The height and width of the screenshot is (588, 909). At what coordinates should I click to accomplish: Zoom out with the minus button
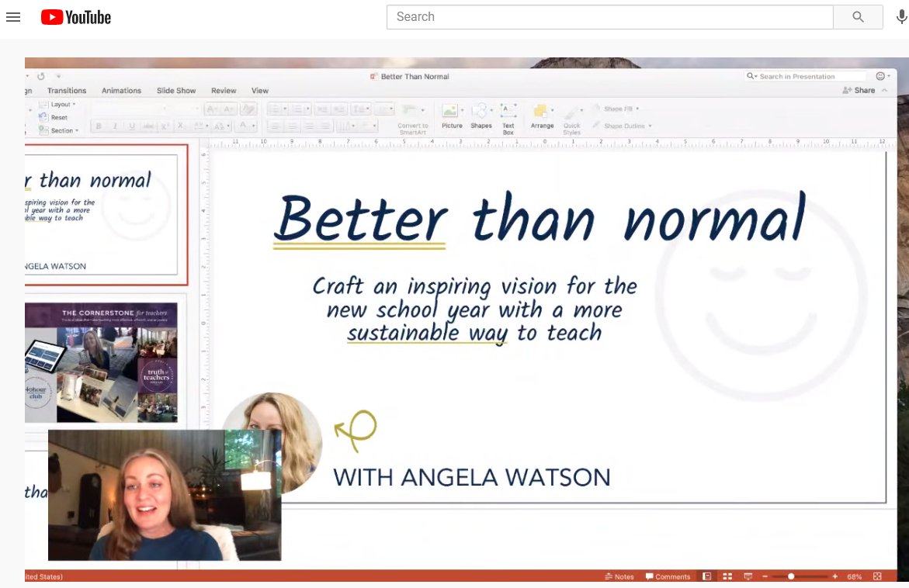point(765,576)
